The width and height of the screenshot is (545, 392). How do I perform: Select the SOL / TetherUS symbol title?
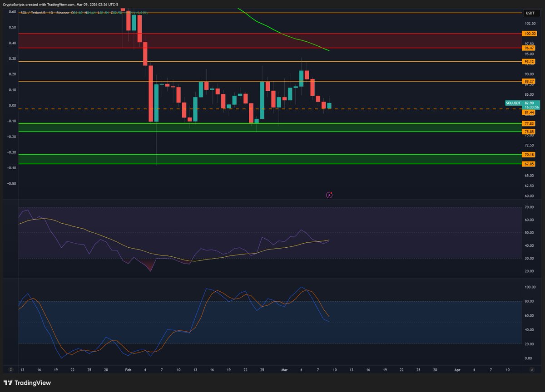[x=33, y=13]
